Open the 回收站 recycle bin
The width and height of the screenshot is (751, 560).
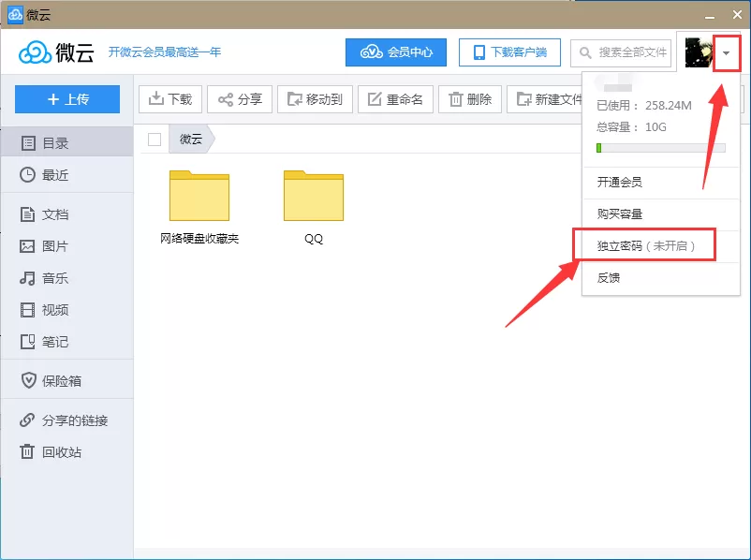[66, 451]
